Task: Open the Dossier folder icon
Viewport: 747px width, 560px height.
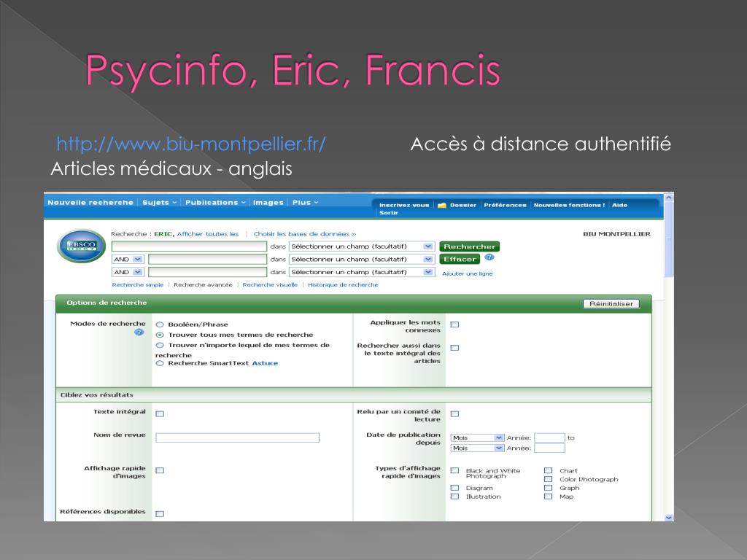Action: [441, 205]
